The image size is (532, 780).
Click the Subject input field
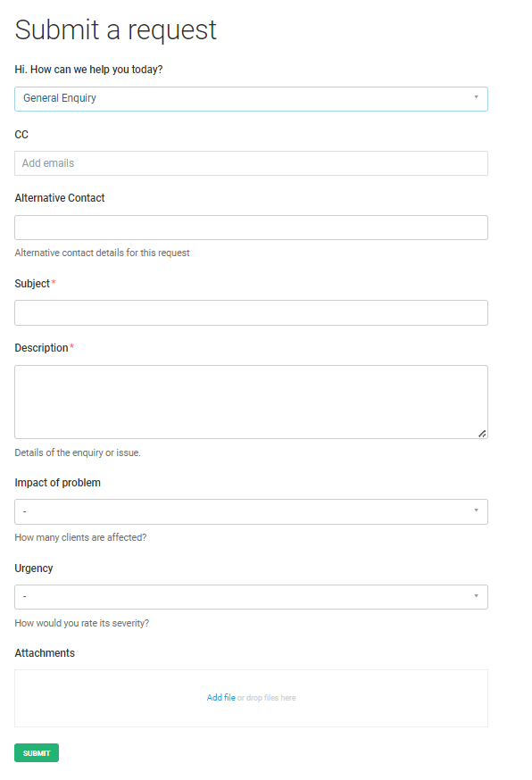coord(250,312)
